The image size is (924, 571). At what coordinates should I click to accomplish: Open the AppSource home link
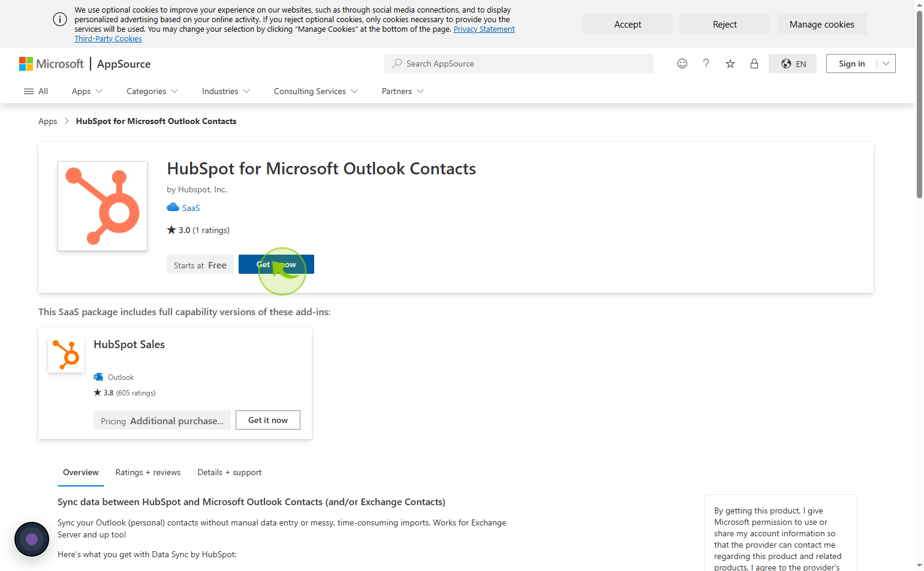124,64
